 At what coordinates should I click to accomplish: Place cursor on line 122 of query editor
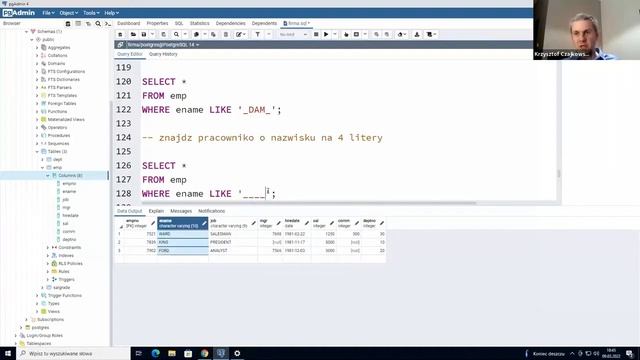(x=211, y=110)
